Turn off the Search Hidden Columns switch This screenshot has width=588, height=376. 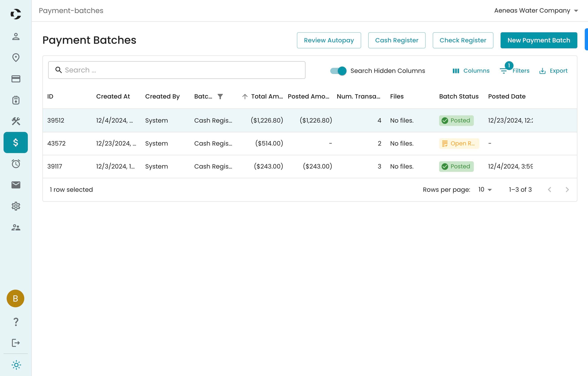pyautogui.click(x=338, y=71)
